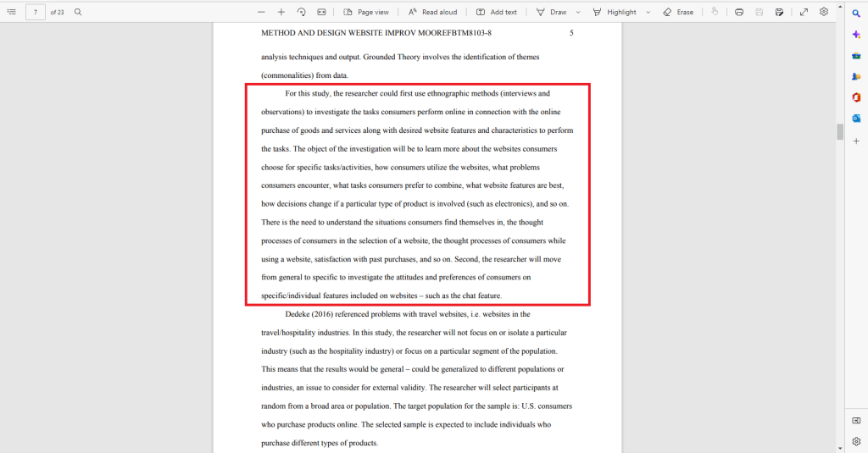Zoom out using the minus button
The width and height of the screenshot is (868, 453).
(261, 12)
